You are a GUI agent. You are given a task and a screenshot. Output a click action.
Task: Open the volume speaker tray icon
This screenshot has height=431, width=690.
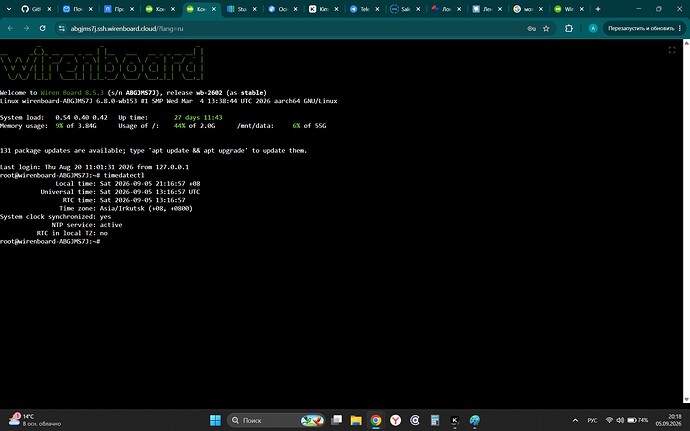(x=620, y=420)
